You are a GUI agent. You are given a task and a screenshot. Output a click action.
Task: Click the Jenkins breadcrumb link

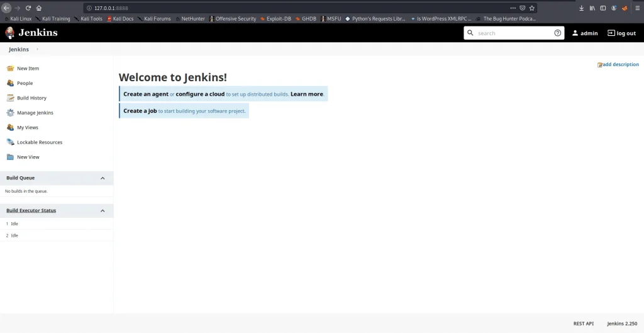[19, 49]
